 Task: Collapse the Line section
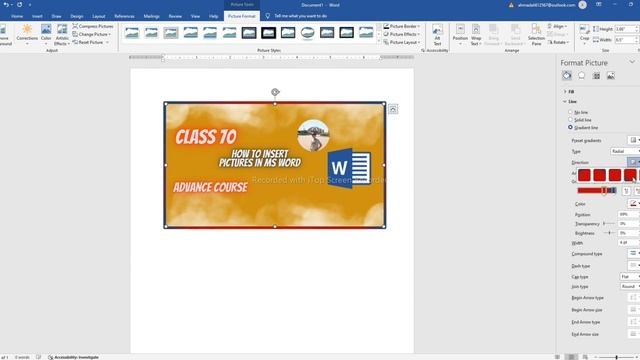tap(570, 101)
